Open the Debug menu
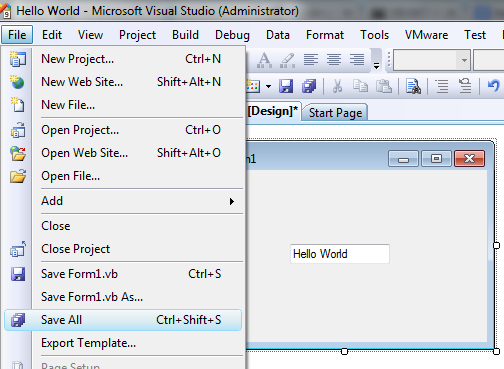 (x=232, y=35)
